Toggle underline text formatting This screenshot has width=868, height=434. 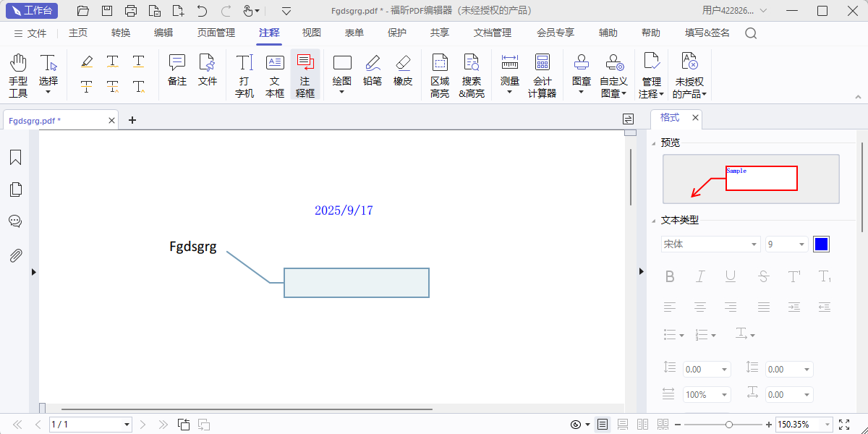[x=731, y=276]
